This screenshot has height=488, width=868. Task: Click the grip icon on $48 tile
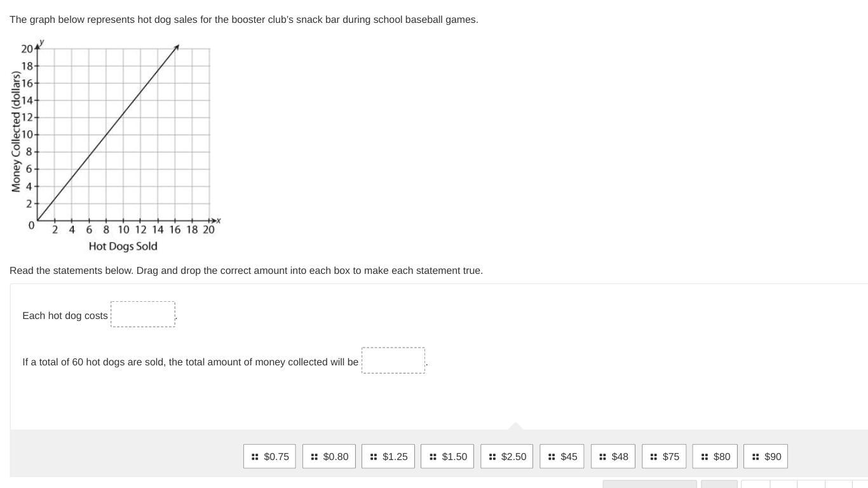[602, 457]
